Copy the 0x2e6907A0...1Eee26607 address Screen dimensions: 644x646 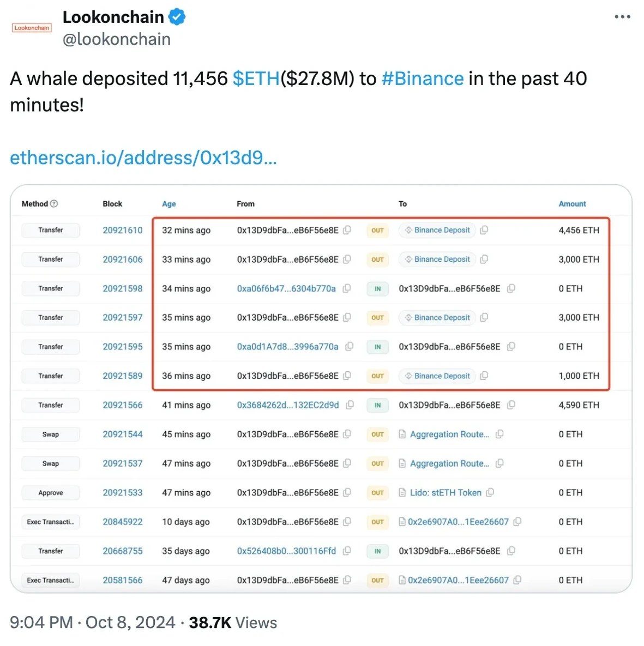(518, 522)
